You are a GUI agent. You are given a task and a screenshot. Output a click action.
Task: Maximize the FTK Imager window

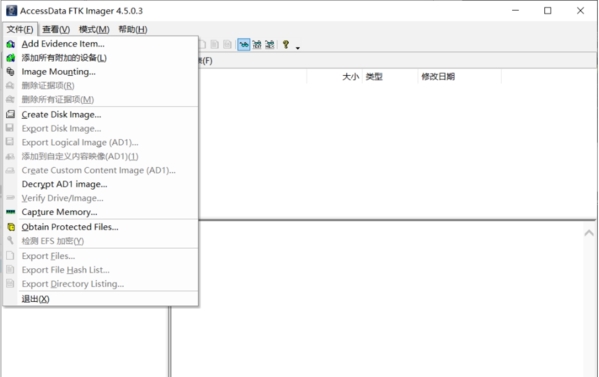click(547, 11)
